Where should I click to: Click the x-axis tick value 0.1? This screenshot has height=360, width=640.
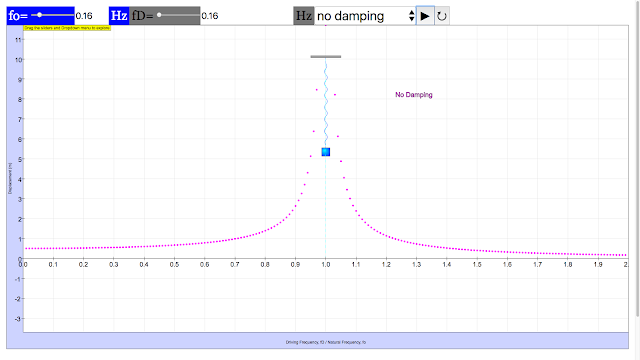pos(53,264)
